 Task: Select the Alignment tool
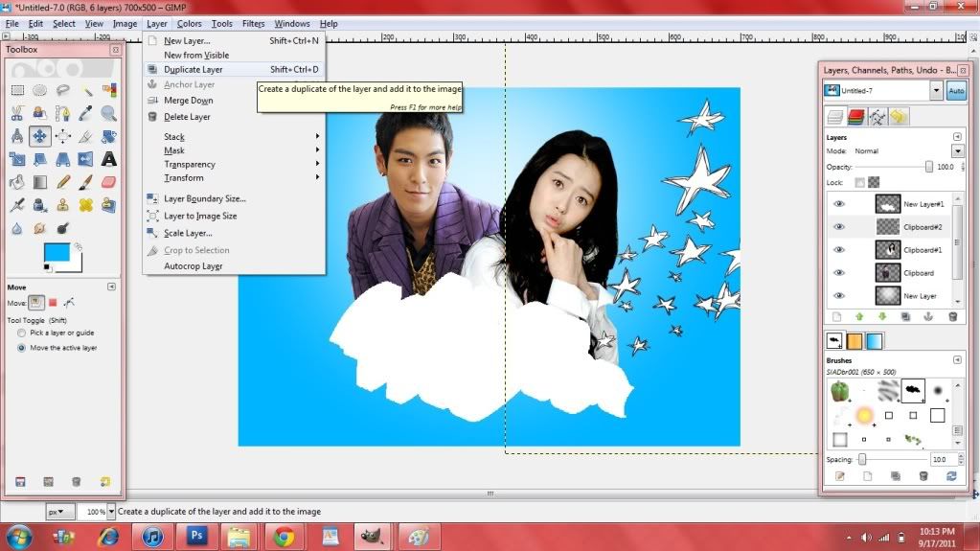62,136
